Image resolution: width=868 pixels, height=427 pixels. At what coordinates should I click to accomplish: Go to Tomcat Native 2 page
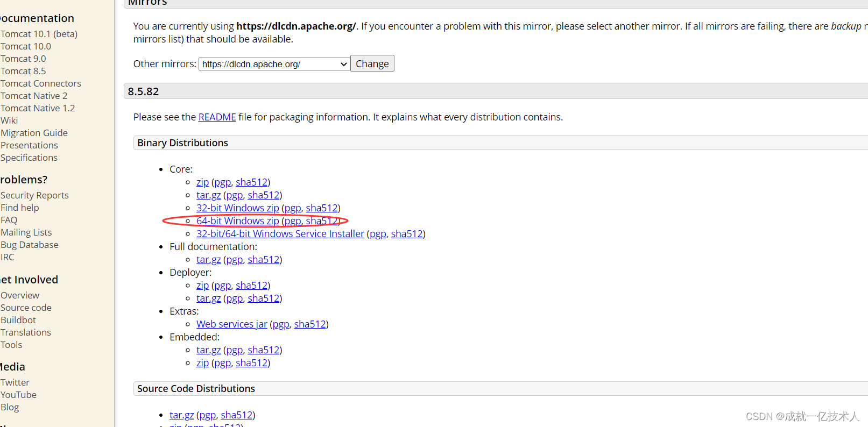[34, 96]
